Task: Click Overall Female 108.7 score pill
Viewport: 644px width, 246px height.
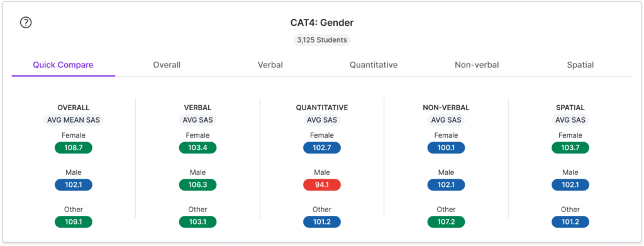Action: coord(74,148)
